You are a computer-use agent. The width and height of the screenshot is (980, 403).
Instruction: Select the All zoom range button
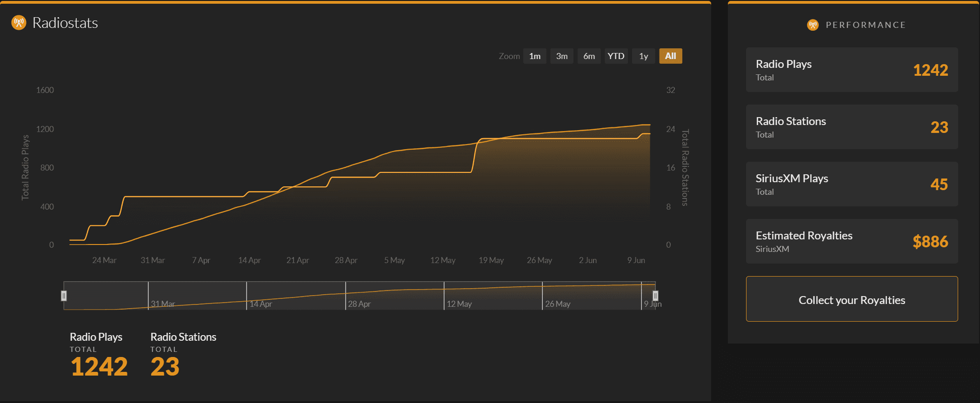[x=670, y=56]
